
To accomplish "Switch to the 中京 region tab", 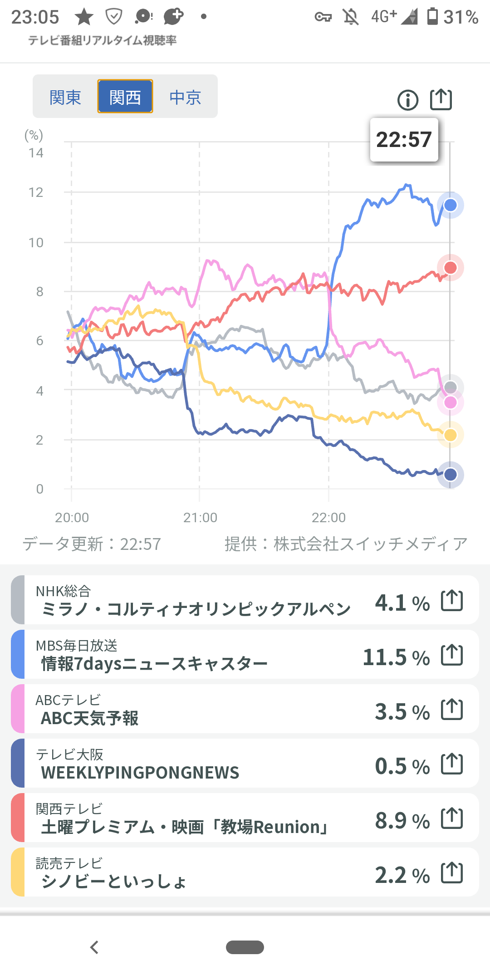I will pyautogui.click(x=185, y=97).
